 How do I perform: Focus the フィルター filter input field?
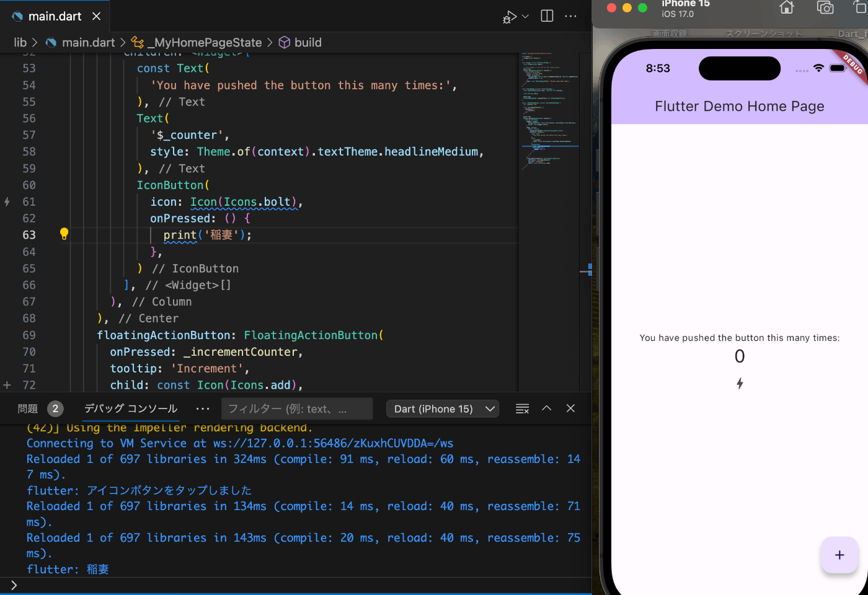tap(297, 408)
